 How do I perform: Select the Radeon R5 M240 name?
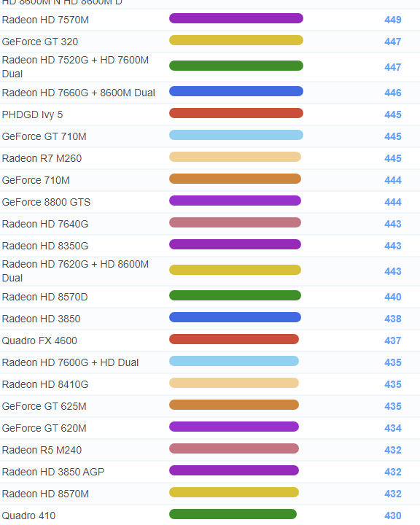coord(42,450)
